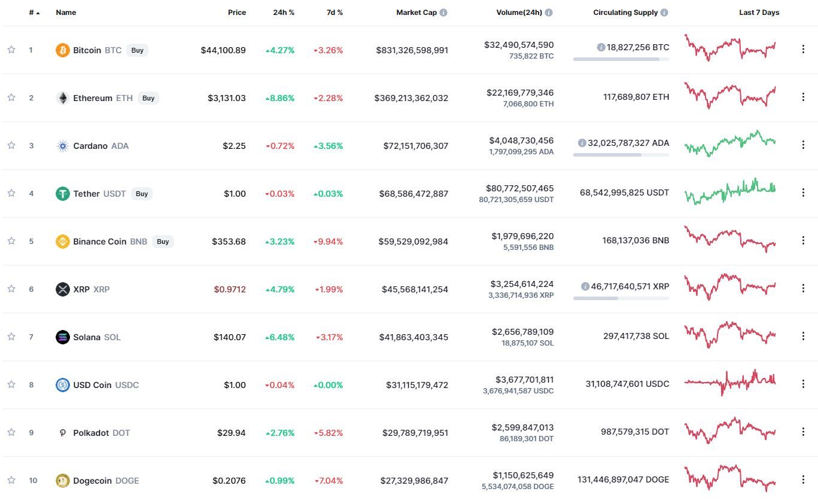Viewport: 818px width, 504px height.
Task: Open the three-dot menu for Tether
Action: 803,193
